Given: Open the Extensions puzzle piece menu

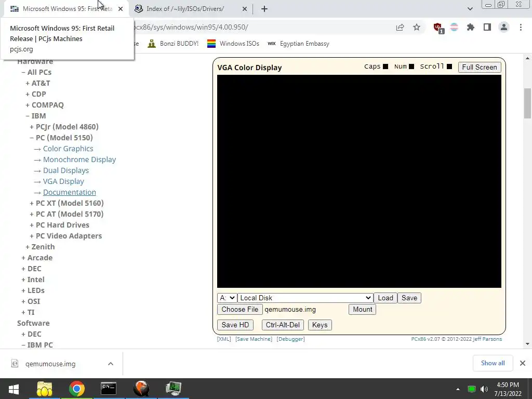Looking at the screenshot, I should [x=471, y=28].
